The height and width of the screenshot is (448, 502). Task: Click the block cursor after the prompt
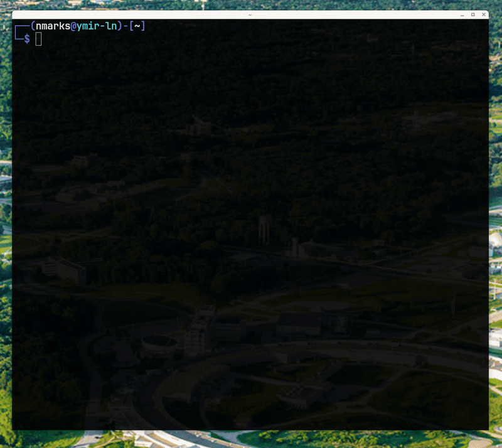[38, 39]
